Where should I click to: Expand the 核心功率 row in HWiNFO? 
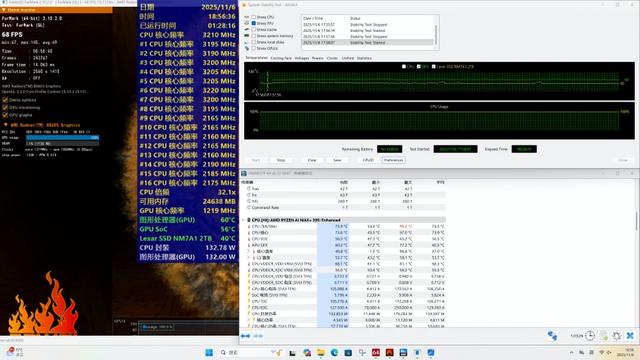(x=249, y=320)
